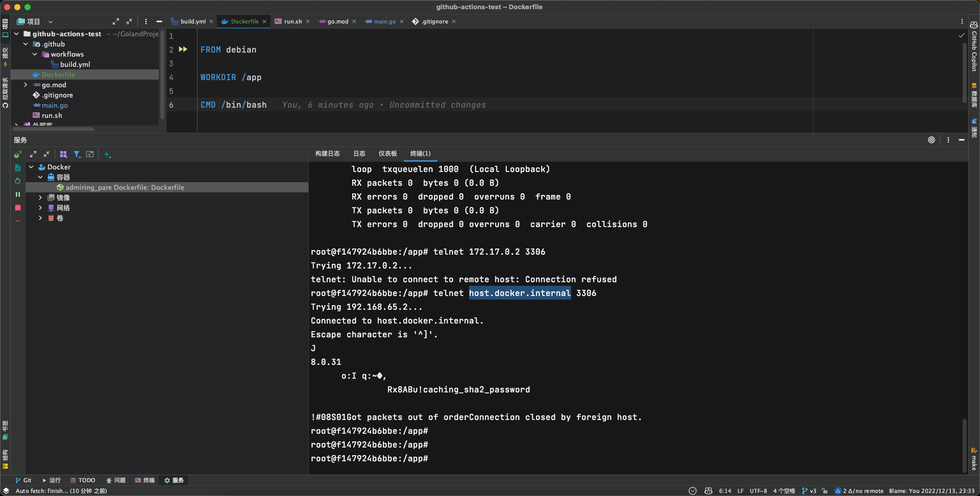Click the target icon in Services header
This screenshot has height=496, width=980.
pyautogui.click(x=932, y=140)
